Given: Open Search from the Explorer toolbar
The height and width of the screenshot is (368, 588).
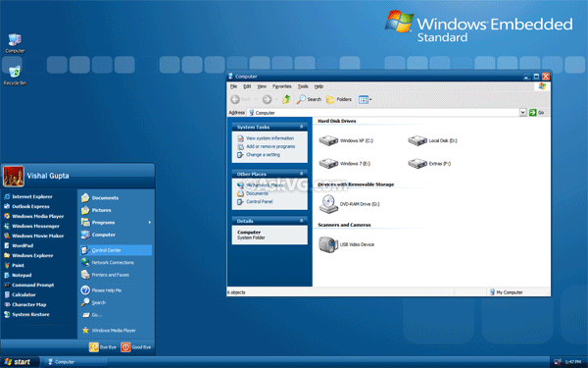Looking at the screenshot, I should coord(309,99).
